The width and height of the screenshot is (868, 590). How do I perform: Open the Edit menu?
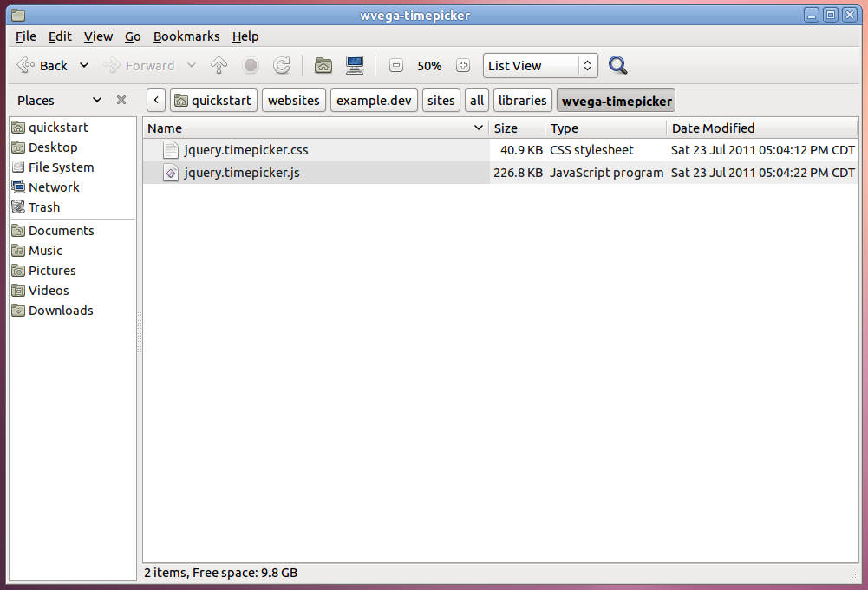point(60,36)
